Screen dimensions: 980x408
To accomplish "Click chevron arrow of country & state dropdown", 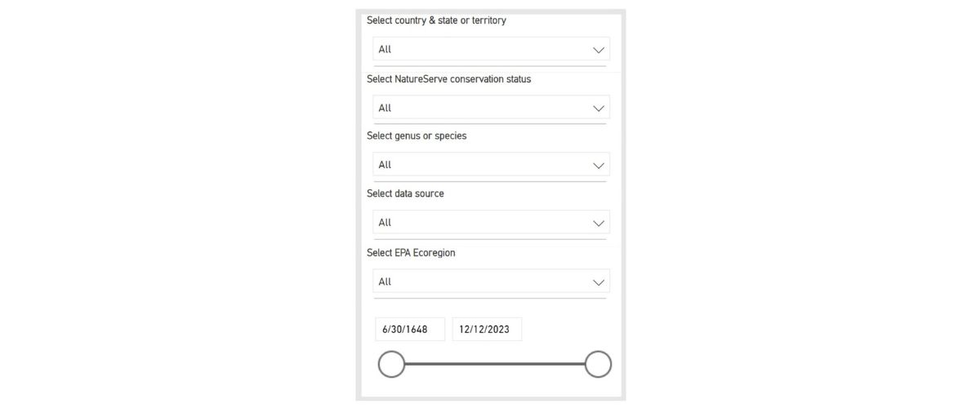I will tap(599, 50).
